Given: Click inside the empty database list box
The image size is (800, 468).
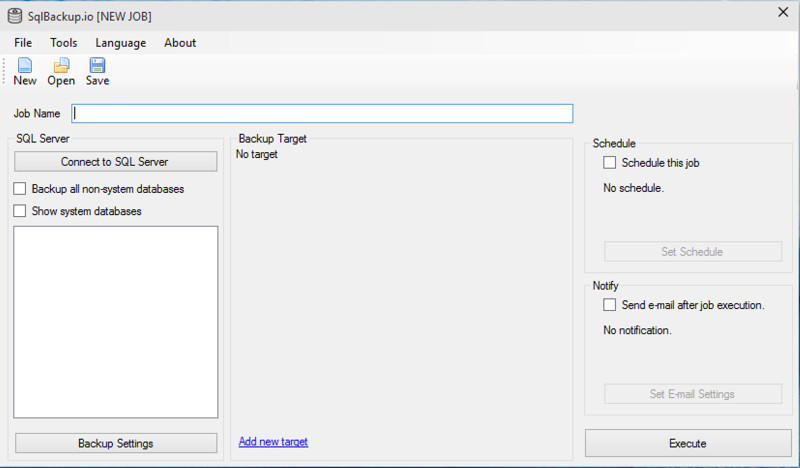Looking at the screenshot, I should [x=116, y=322].
